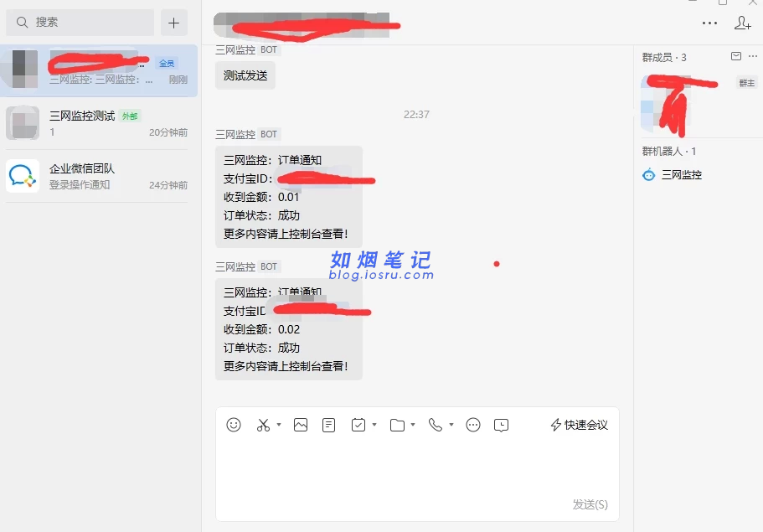Click the plus button beside search
The height and width of the screenshot is (532, 763).
click(173, 23)
